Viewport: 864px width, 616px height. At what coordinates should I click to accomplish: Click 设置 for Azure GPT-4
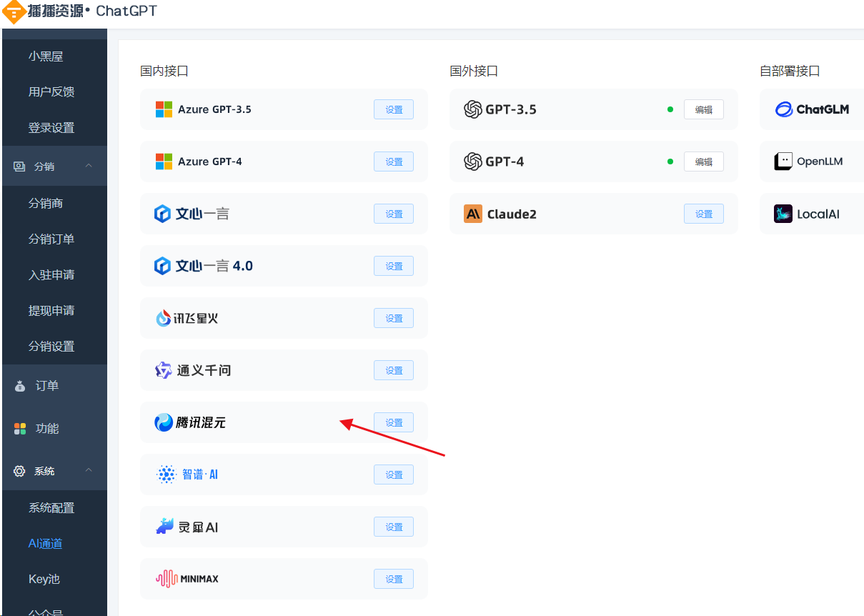[x=394, y=162]
